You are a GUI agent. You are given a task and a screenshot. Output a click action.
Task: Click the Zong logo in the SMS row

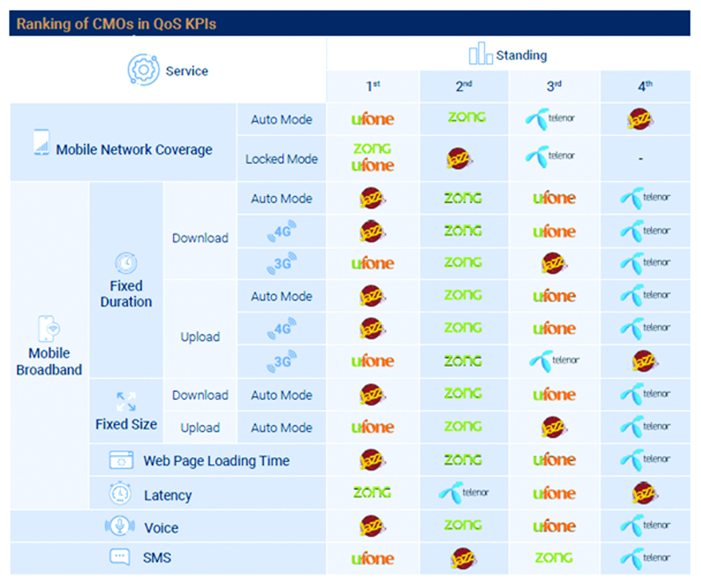[x=553, y=558]
